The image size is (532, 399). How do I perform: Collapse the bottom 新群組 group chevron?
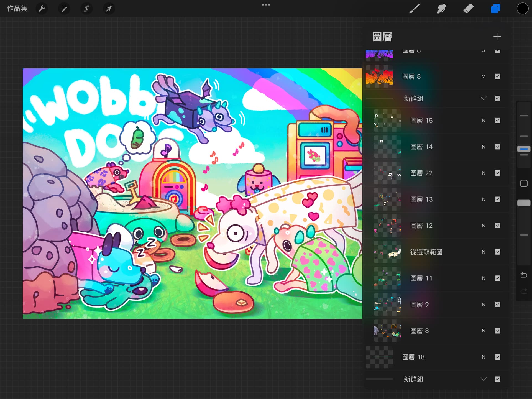[484, 379]
